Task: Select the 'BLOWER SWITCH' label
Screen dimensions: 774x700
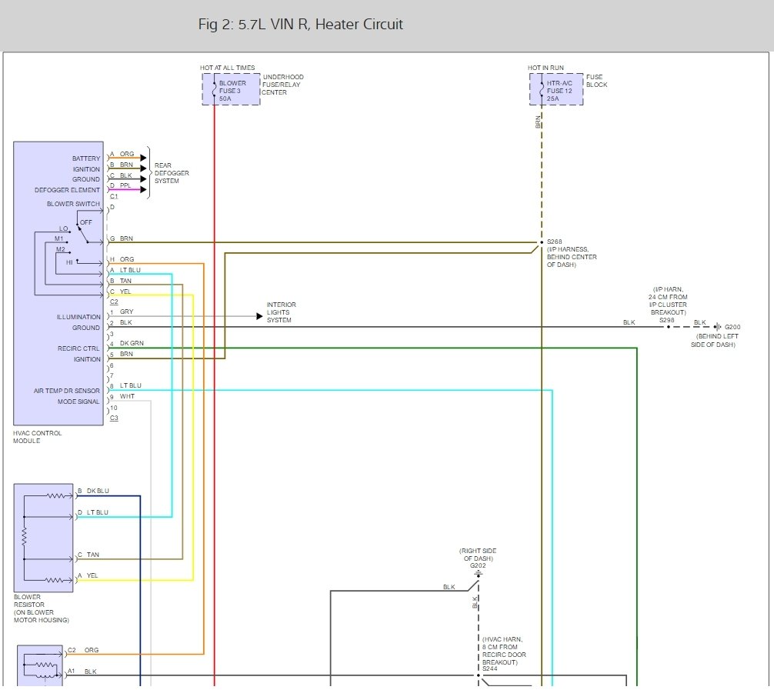Action: click(x=73, y=204)
